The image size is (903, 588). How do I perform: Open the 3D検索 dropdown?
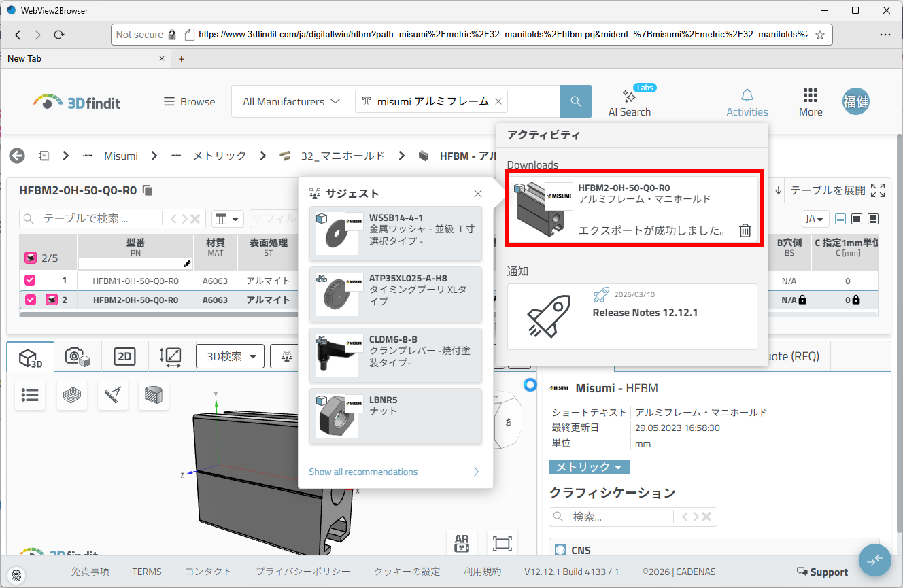point(230,356)
